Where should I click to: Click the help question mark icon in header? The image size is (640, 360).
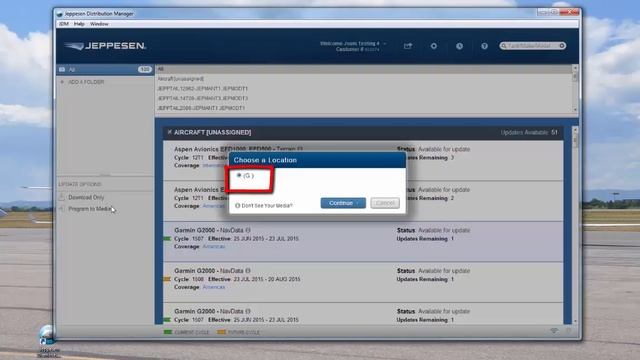pyautogui.click(x=484, y=46)
